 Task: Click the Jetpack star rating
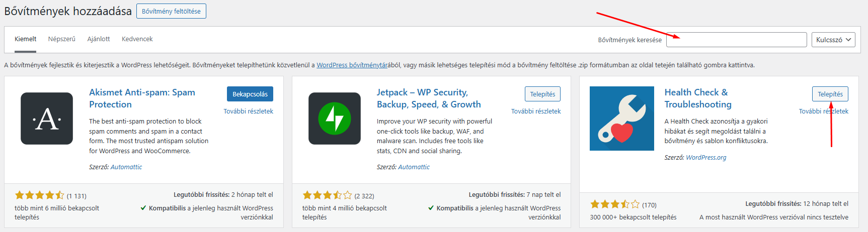(327, 195)
